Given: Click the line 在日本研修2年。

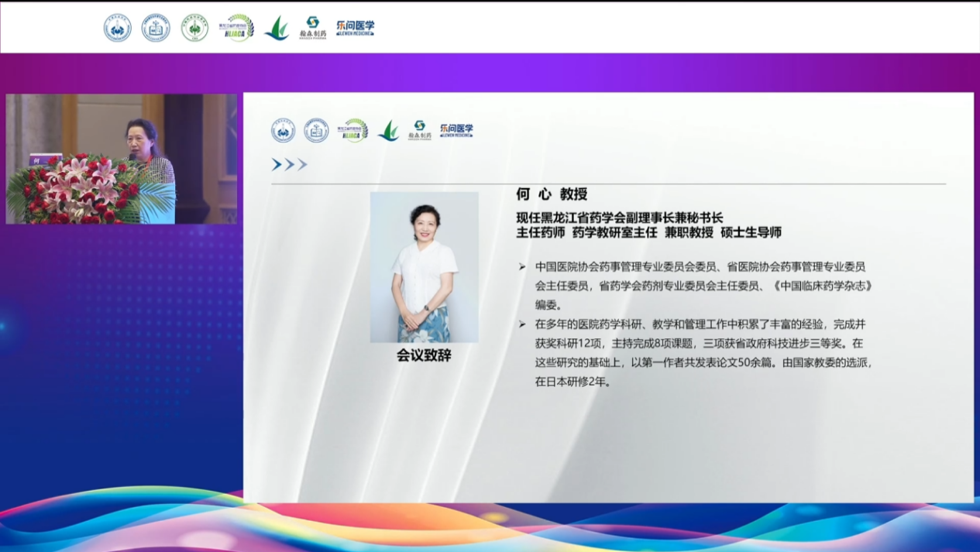Looking at the screenshot, I should click(573, 382).
